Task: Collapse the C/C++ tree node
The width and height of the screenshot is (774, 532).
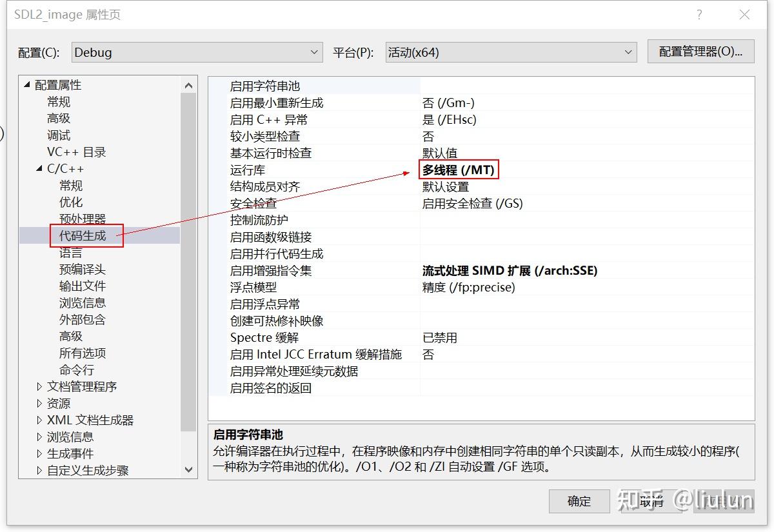Action: [38, 168]
